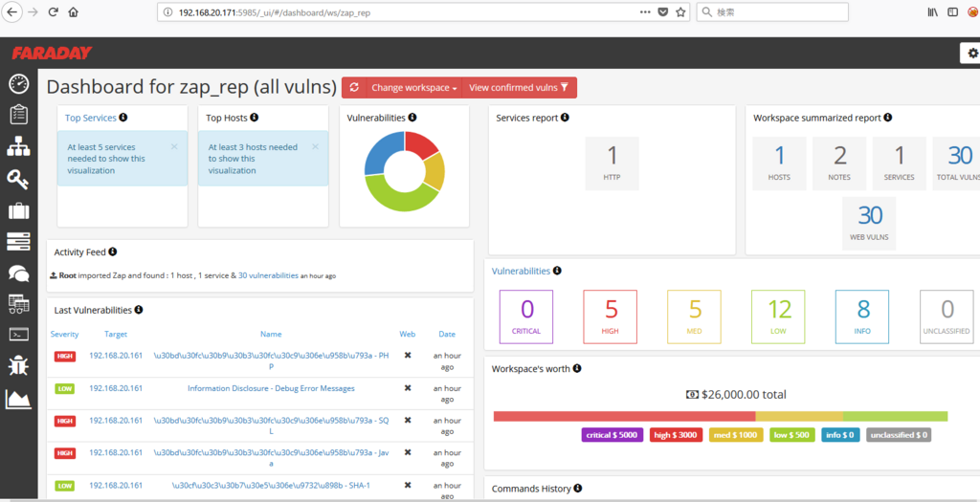Sort by Target column header
This screenshot has height=502, width=980.
pos(116,334)
